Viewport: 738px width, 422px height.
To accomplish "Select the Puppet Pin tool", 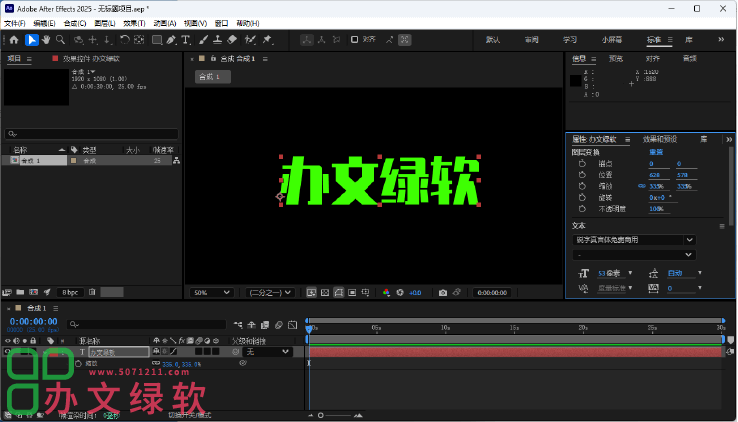I will pyautogui.click(x=267, y=40).
